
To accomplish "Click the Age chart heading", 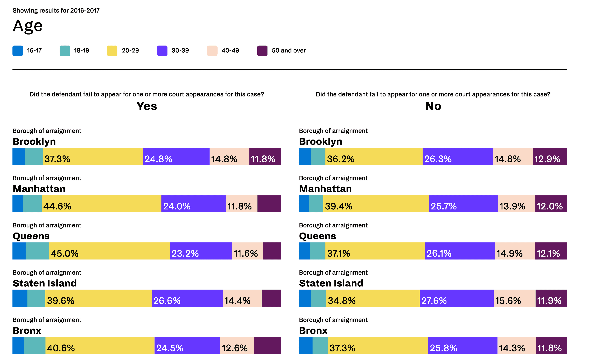I will point(28,26).
